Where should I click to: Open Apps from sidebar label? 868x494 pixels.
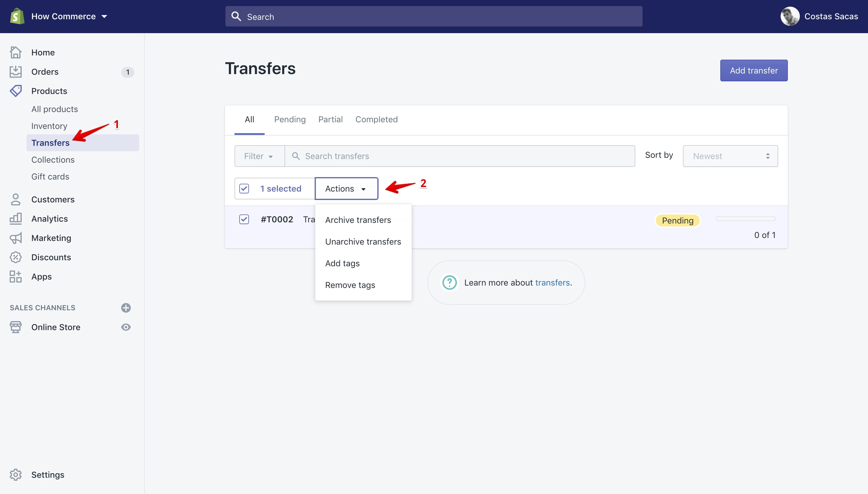click(x=41, y=277)
